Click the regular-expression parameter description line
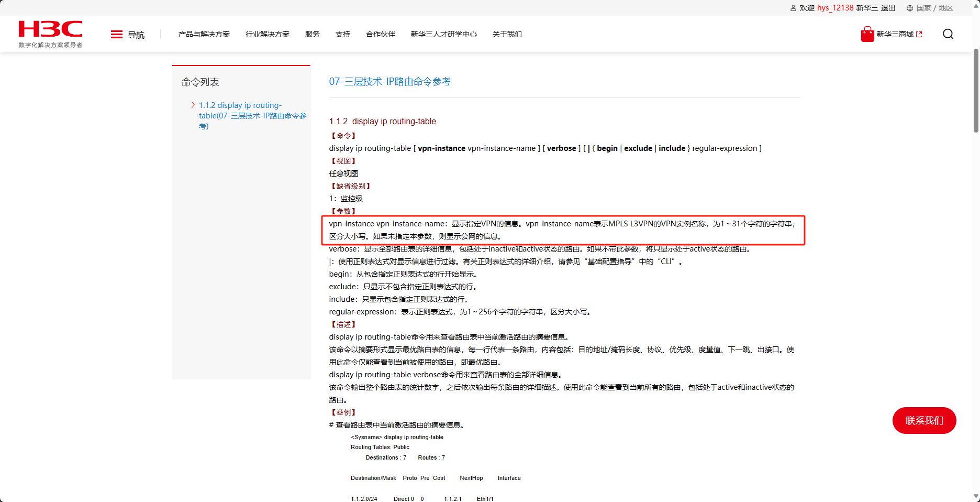Screen dimensions: 980x502 coord(461,312)
